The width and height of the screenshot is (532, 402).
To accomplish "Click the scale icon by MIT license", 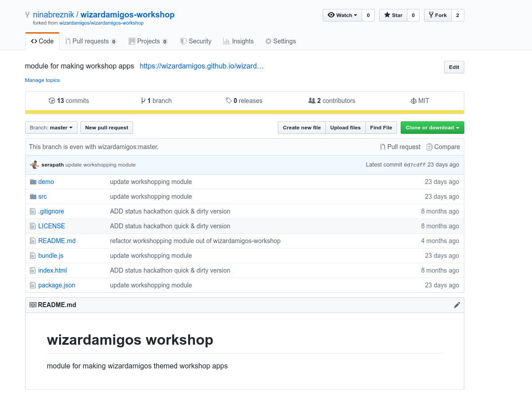I will [x=413, y=101].
